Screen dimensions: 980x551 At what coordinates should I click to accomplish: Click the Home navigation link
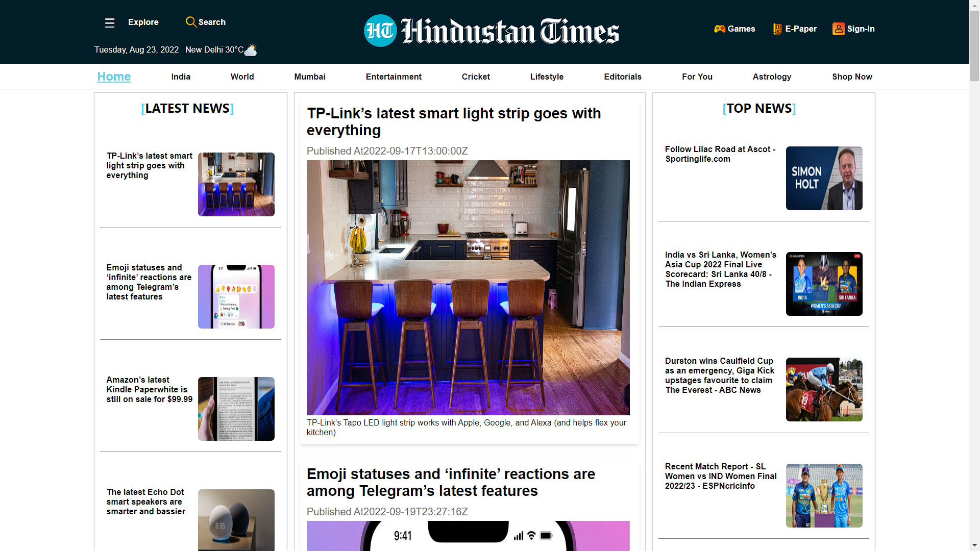tap(114, 77)
